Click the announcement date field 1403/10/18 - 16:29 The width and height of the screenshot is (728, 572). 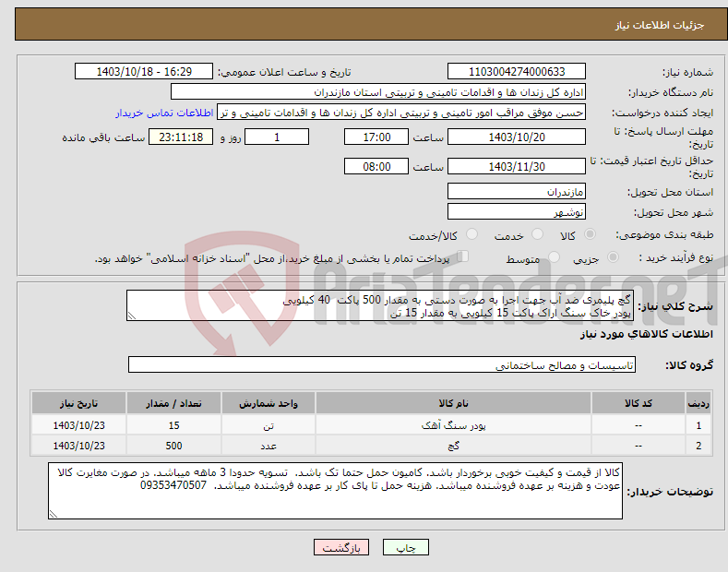click(144, 72)
